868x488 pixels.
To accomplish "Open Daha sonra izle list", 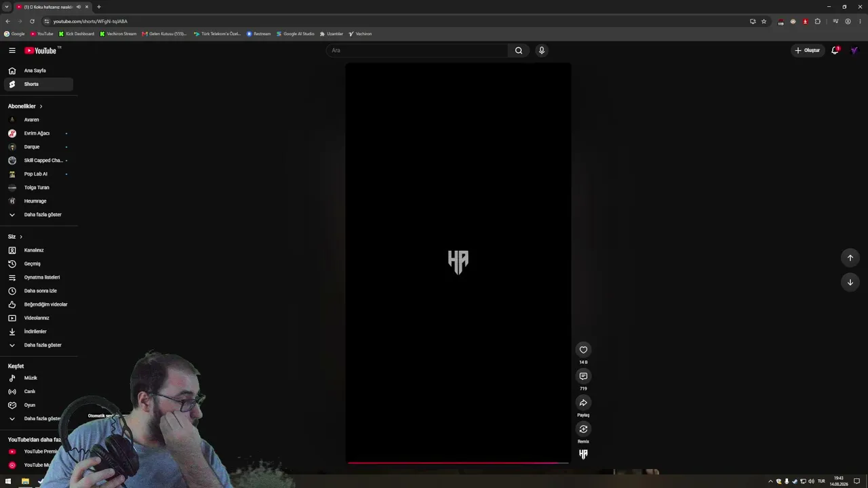I will click(x=39, y=291).
